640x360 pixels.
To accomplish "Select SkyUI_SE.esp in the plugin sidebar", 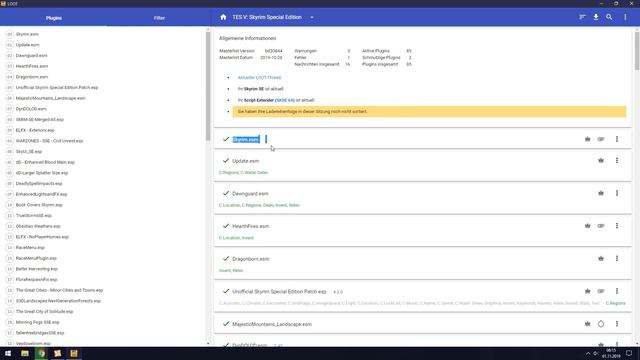I will point(29,151).
